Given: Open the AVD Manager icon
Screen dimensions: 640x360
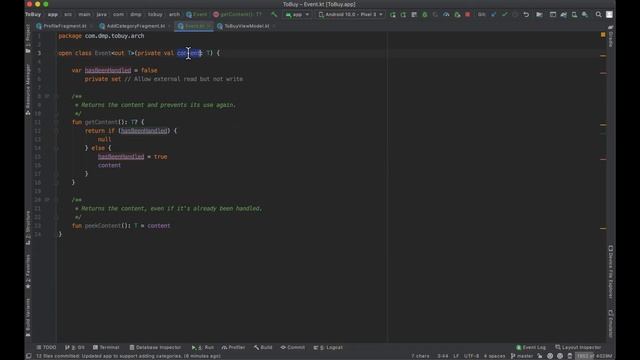Looking at the screenshot, I should click(x=574, y=15).
